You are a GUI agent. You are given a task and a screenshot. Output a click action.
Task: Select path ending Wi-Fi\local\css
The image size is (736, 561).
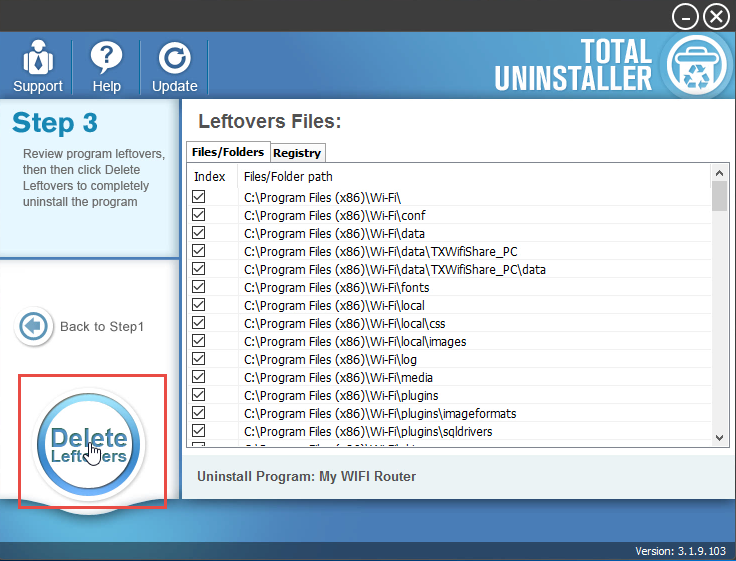(345, 323)
